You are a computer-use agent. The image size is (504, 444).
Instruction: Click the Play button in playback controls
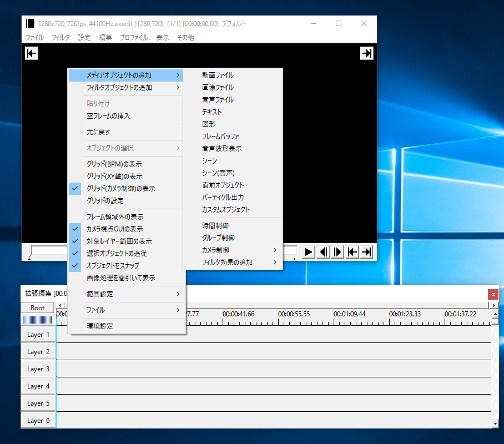[x=308, y=252]
